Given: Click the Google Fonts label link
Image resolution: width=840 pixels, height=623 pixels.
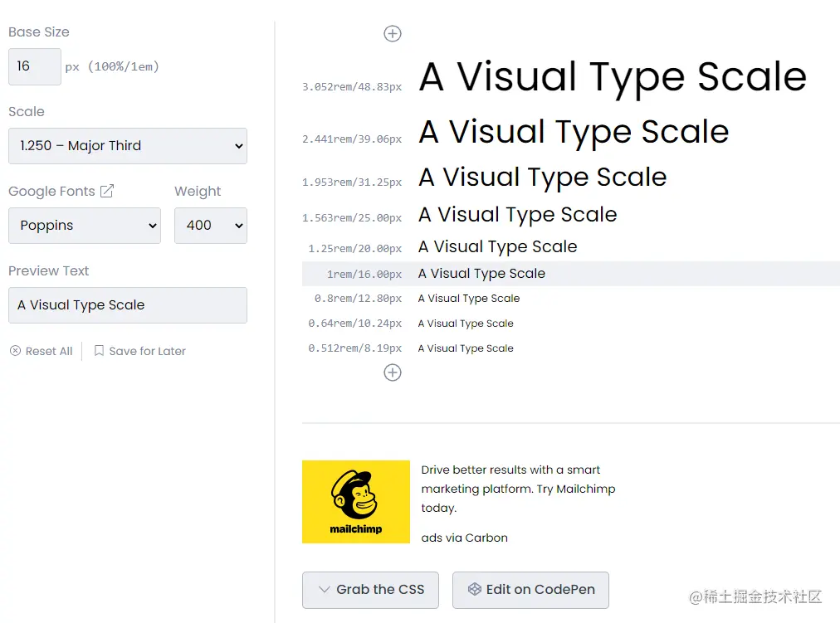Looking at the screenshot, I should [x=51, y=191].
